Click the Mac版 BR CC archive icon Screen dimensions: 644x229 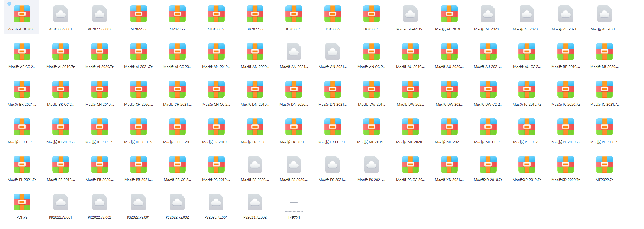(x=61, y=89)
